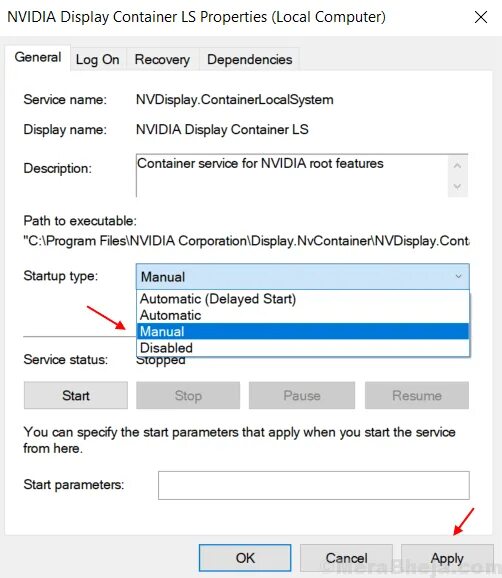Screen dimensions: 502x578
Task: Click the Startup type label
Action: [x=61, y=276]
